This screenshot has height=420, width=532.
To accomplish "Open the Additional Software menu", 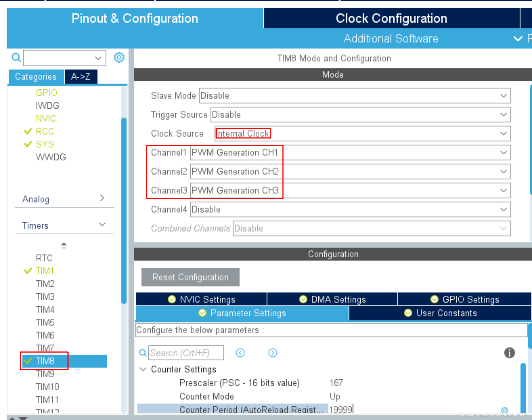I will click(391, 38).
